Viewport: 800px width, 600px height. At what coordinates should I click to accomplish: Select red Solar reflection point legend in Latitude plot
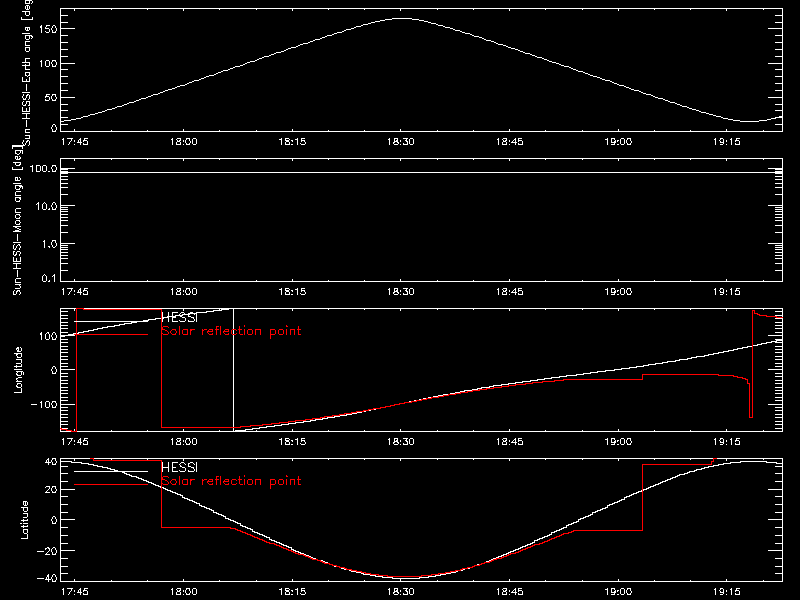click(x=231, y=481)
